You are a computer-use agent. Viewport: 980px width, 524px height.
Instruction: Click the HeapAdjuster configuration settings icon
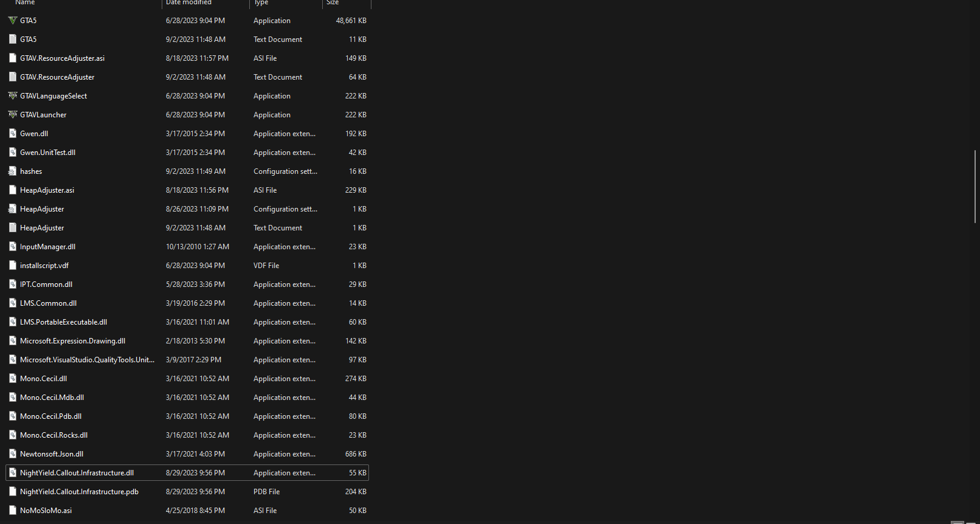click(13, 209)
